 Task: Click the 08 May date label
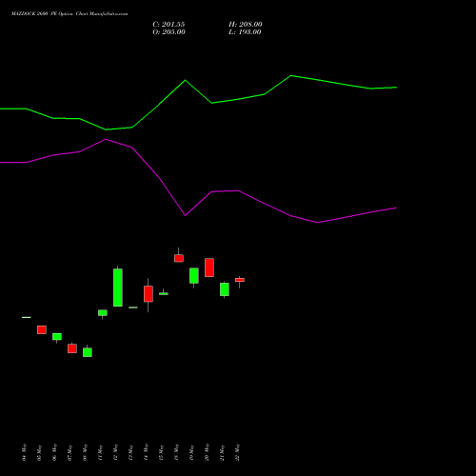(x=86, y=452)
